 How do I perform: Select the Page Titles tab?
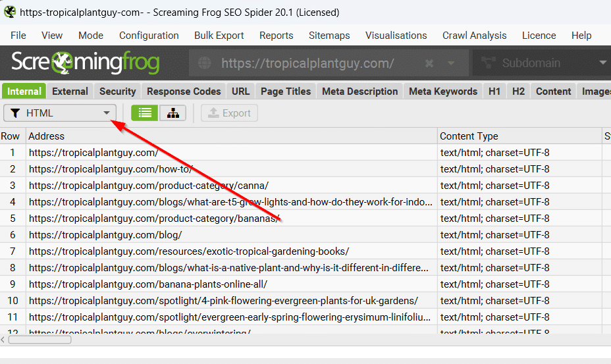[286, 91]
